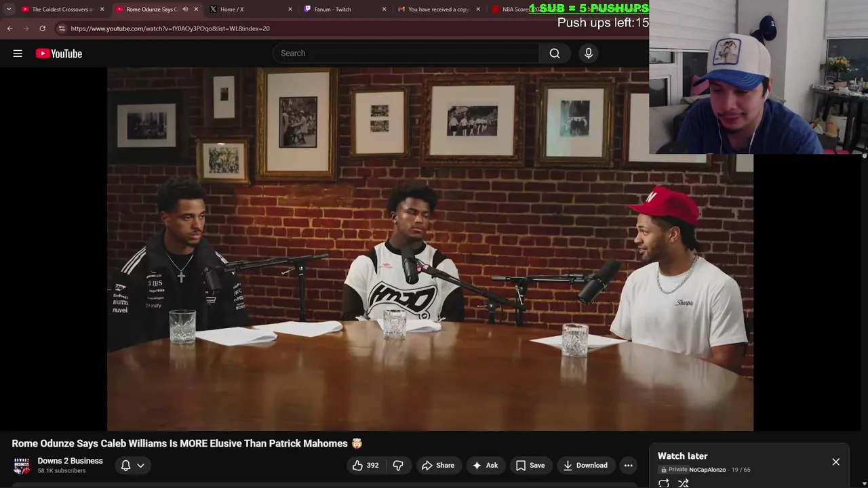
Task: Click the video title about Rome Odunze
Action: pos(186,443)
